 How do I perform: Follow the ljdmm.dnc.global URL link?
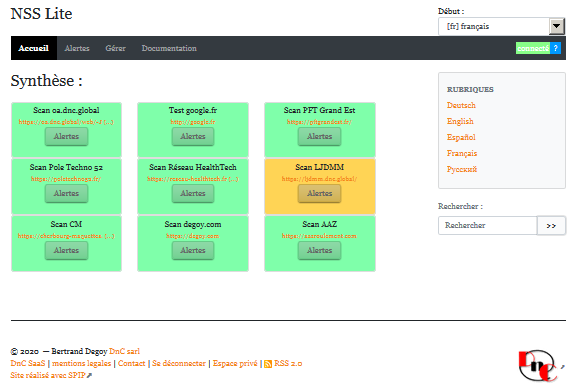[319, 179]
